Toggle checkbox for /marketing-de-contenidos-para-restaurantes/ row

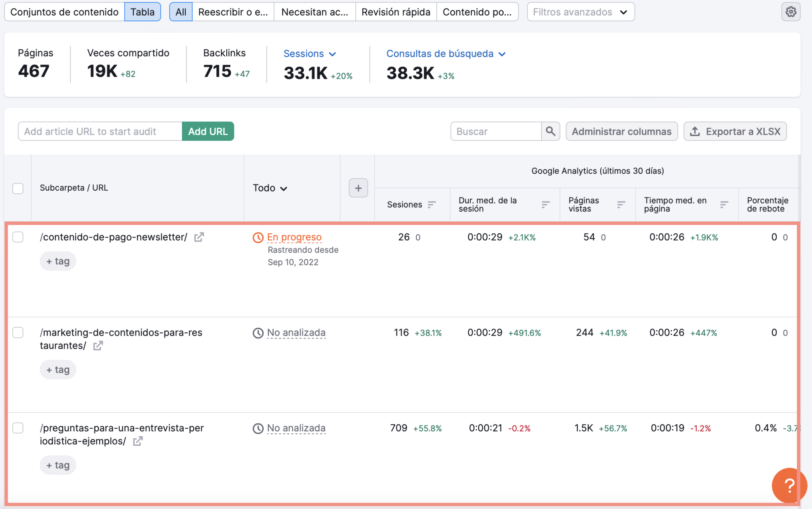[18, 332]
